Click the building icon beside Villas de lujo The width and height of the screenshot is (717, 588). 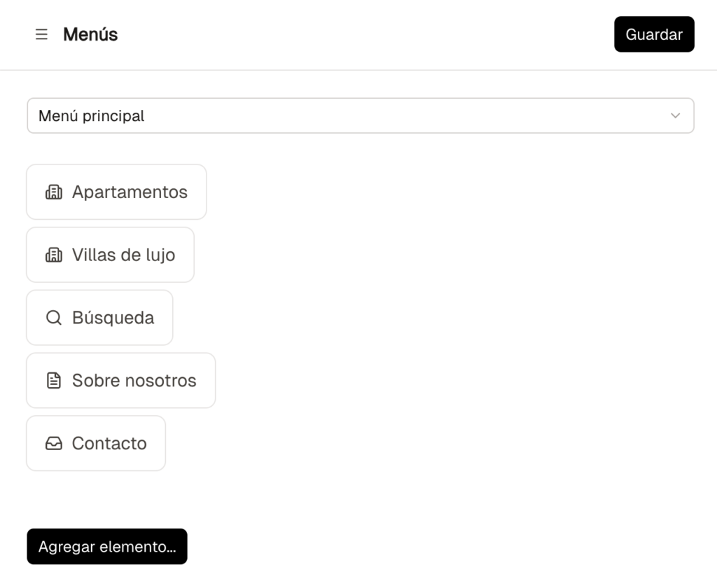(54, 255)
